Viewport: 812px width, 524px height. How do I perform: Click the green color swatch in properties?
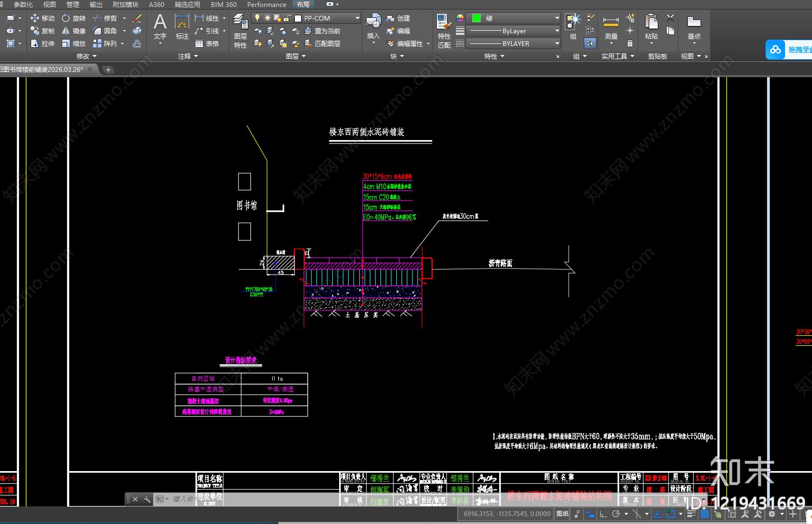click(477, 18)
